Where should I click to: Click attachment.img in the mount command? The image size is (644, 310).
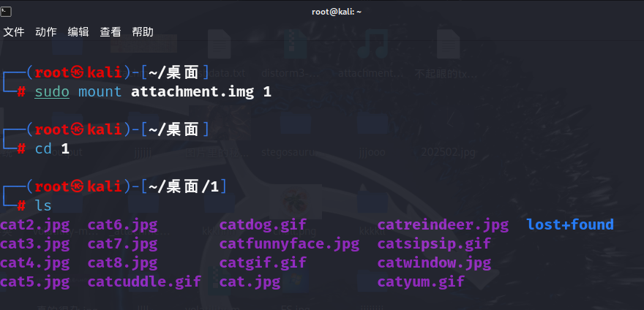tap(192, 91)
